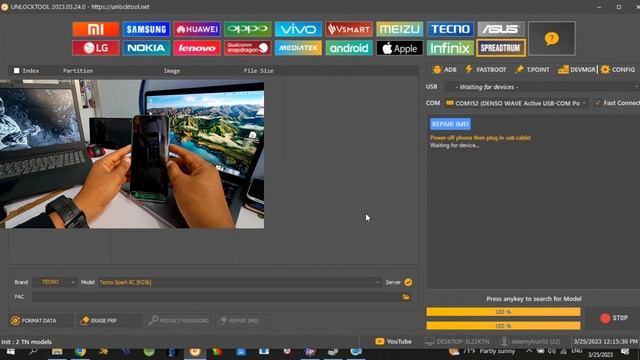The image size is (640, 360).
Task: Select the Nokia brand tile
Action: point(146,48)
